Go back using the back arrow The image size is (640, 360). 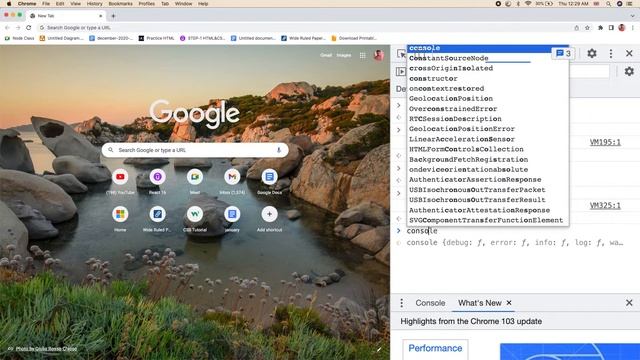pos(7,28)
